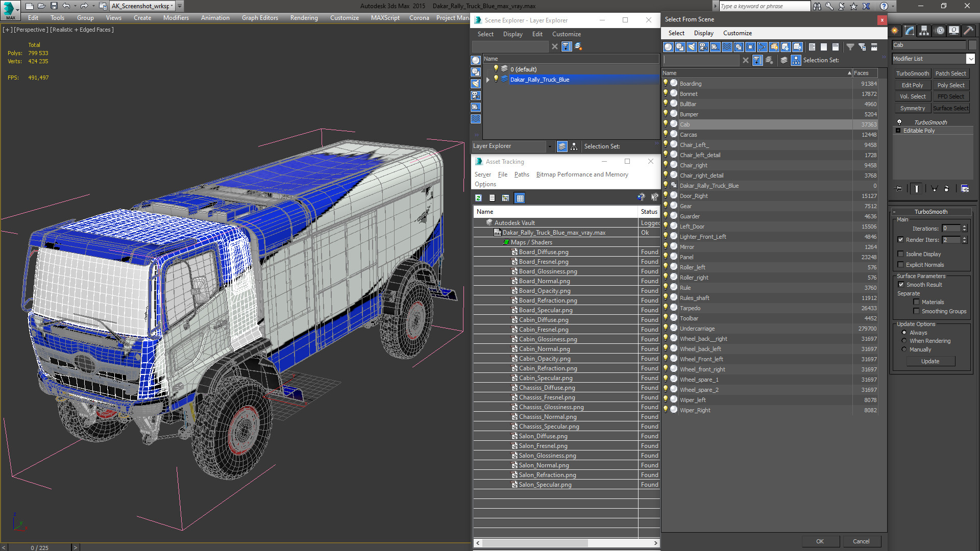Screen dimensions: 980x551
Task: Toggle Display Shapes filter in Select From Scene
Action: (x=680, y=47)
